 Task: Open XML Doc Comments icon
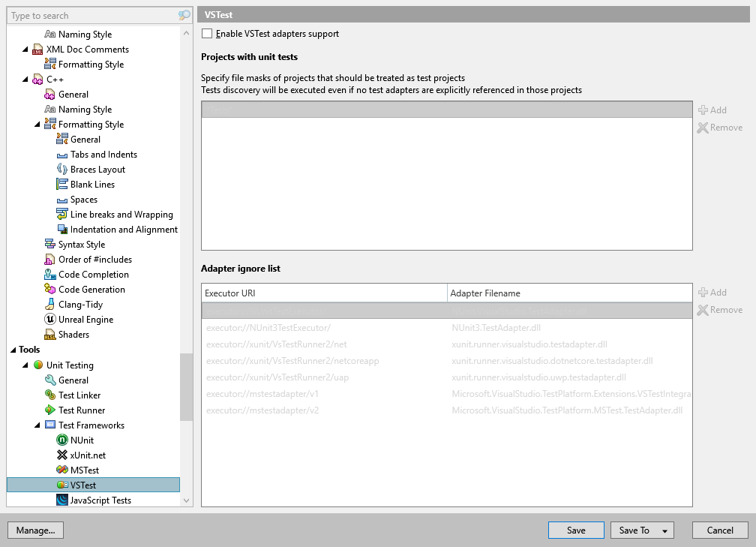tap(37, 50)
